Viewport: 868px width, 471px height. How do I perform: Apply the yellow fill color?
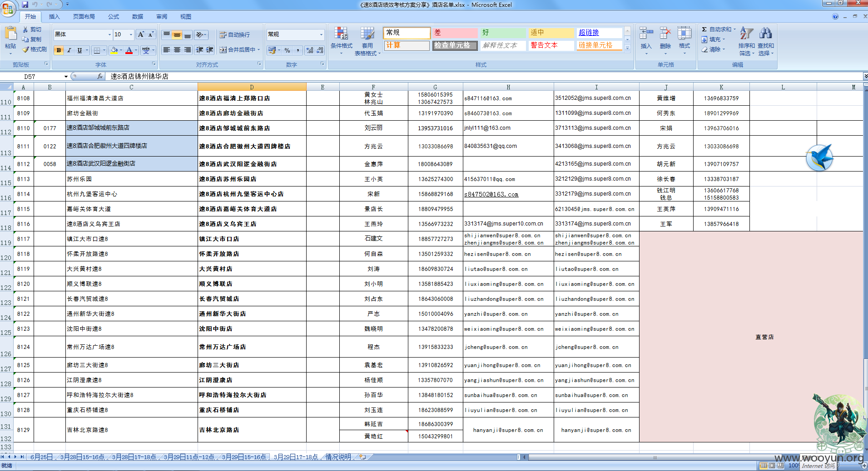[114, 50]
